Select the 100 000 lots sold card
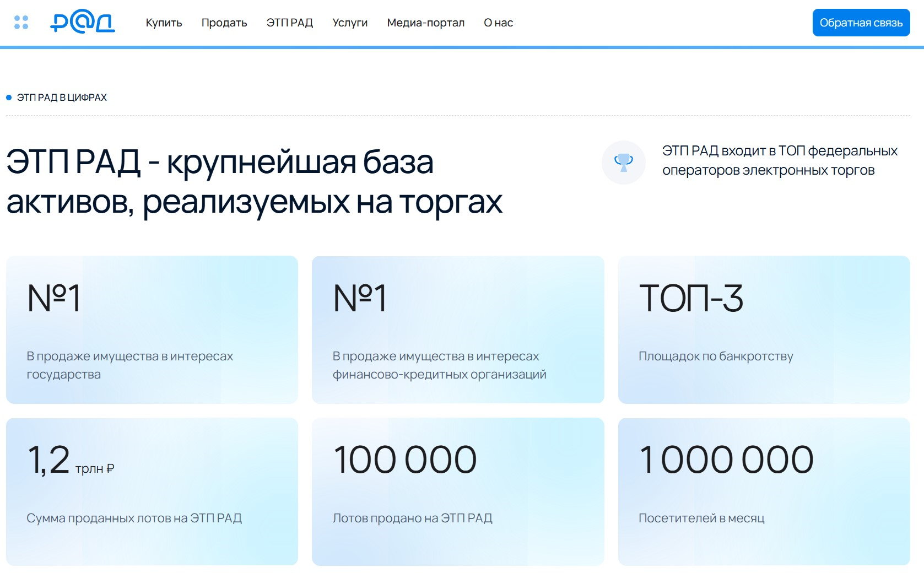924x578 pixels. pos(458,491)
